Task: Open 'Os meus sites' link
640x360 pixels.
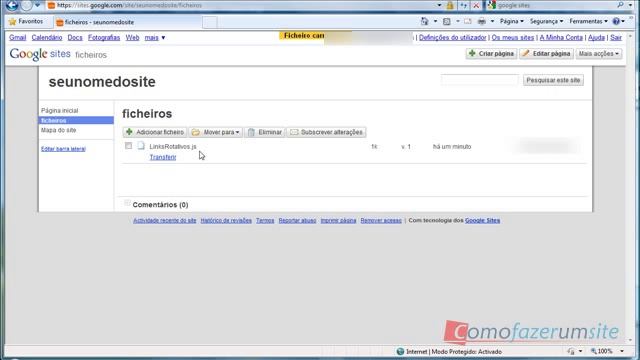Action: (x=513, y=38)
